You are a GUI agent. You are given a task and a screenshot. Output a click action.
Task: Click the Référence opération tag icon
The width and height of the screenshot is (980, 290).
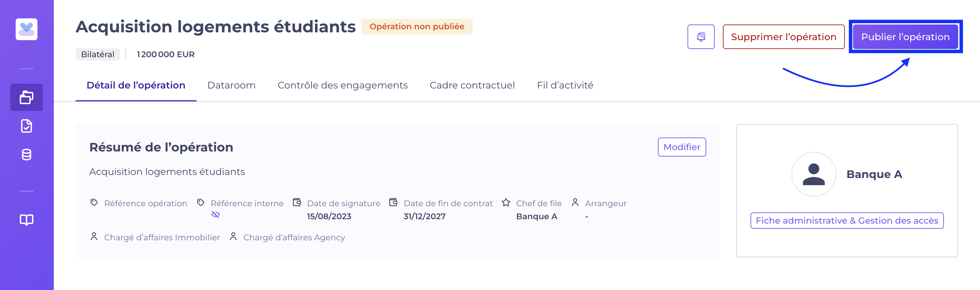click(94, 203)
